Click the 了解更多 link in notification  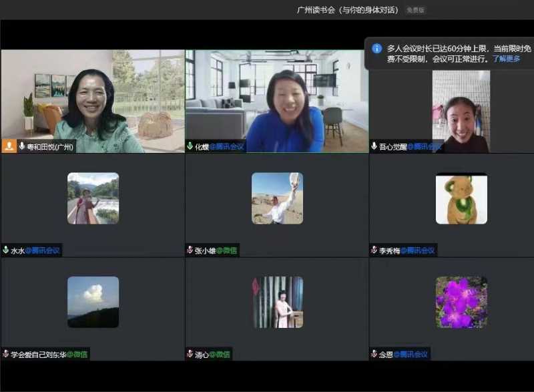click(x=507, y=59)
